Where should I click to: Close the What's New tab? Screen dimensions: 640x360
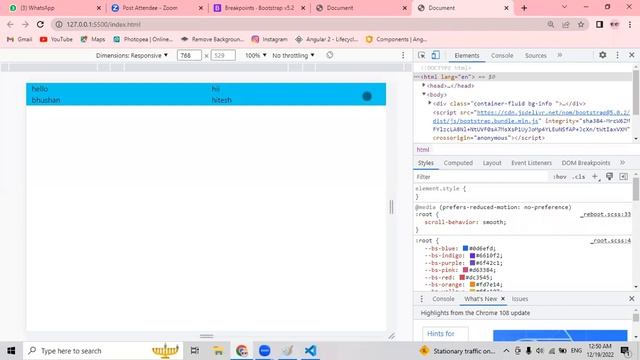coord(503,299)
